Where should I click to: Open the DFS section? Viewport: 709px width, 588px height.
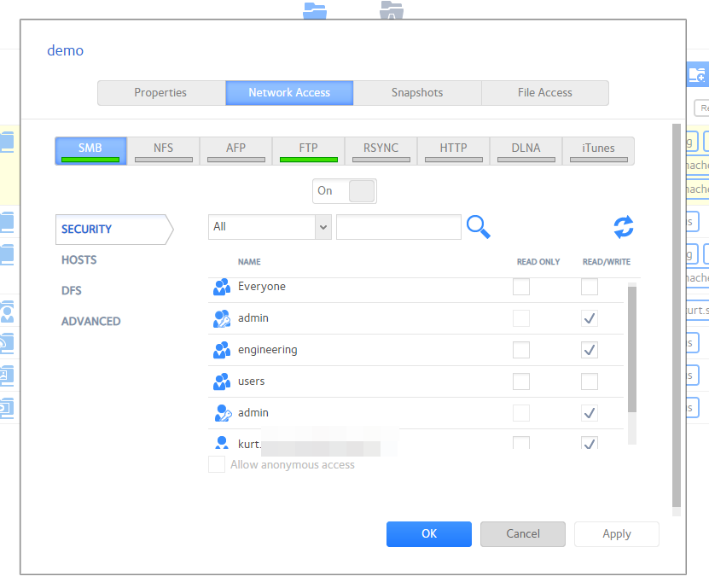[x=72, y=291]
